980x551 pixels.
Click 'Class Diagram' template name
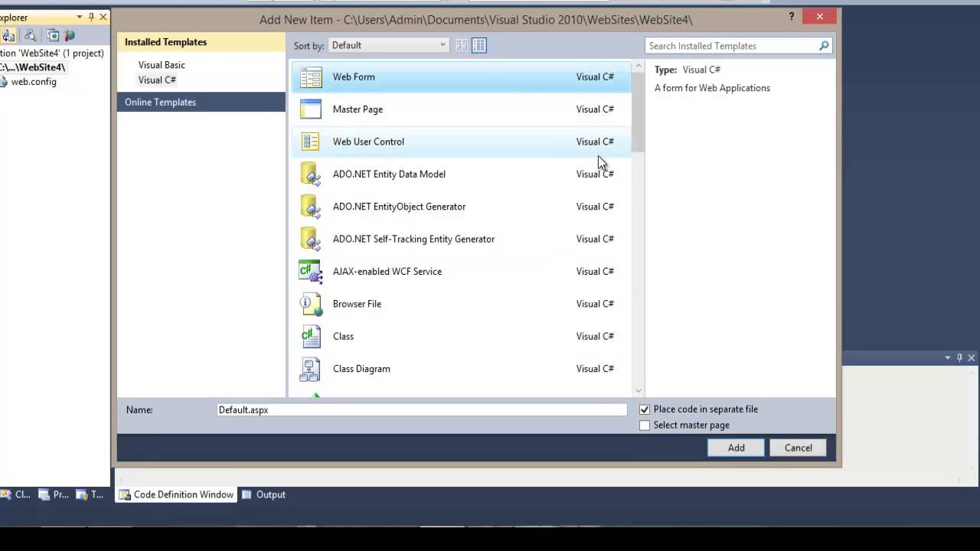361,369
